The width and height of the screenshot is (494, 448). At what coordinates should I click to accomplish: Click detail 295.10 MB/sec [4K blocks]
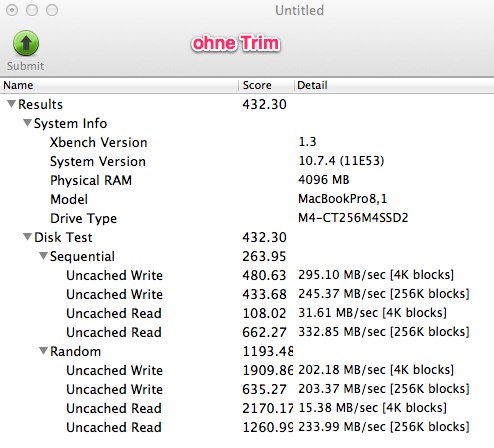(376, 275)
